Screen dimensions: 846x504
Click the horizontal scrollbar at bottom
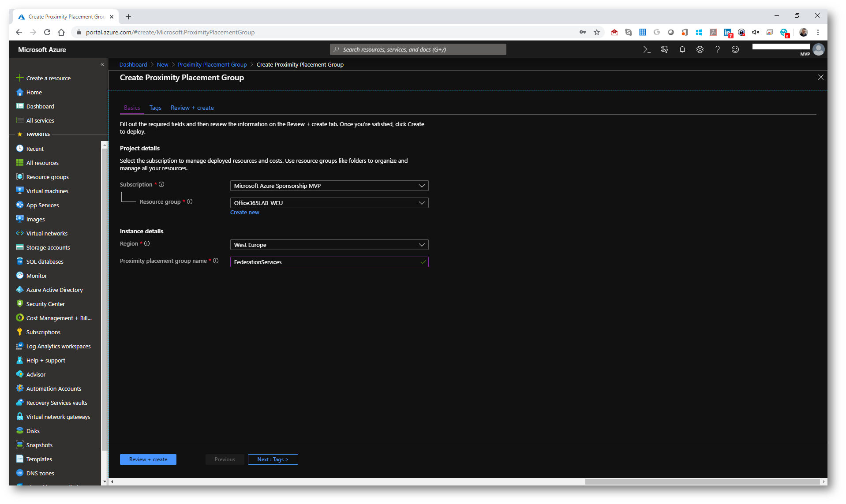pyautogui.click(x=702, y=482)
